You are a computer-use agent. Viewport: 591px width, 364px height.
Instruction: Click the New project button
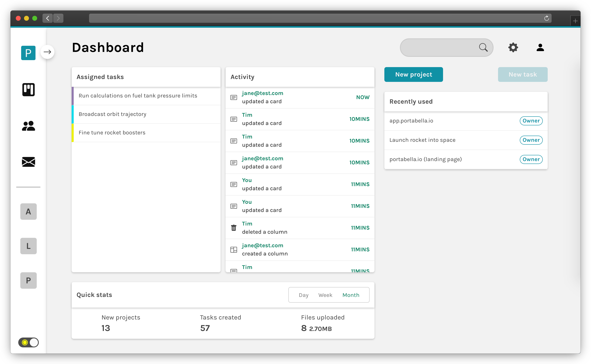pyautogui.click(x=413, y=74)
